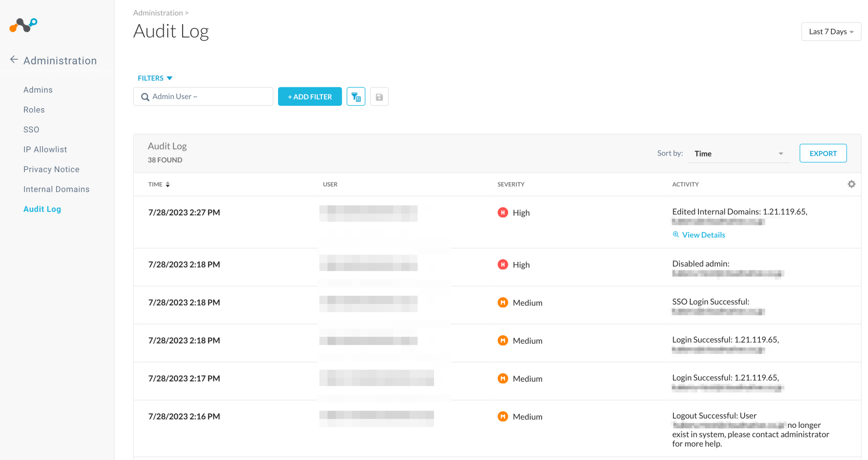Open the SSO settings page
Image resolution: width=868 pixels, height=460 pixels.
click(31, 130)
